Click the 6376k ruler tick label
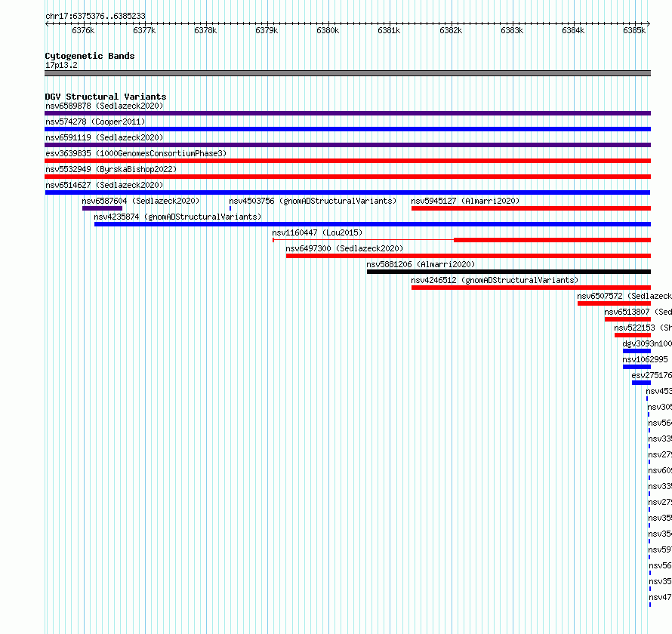Viewport: 672px width, 634px height. click(x=83, y=30)
